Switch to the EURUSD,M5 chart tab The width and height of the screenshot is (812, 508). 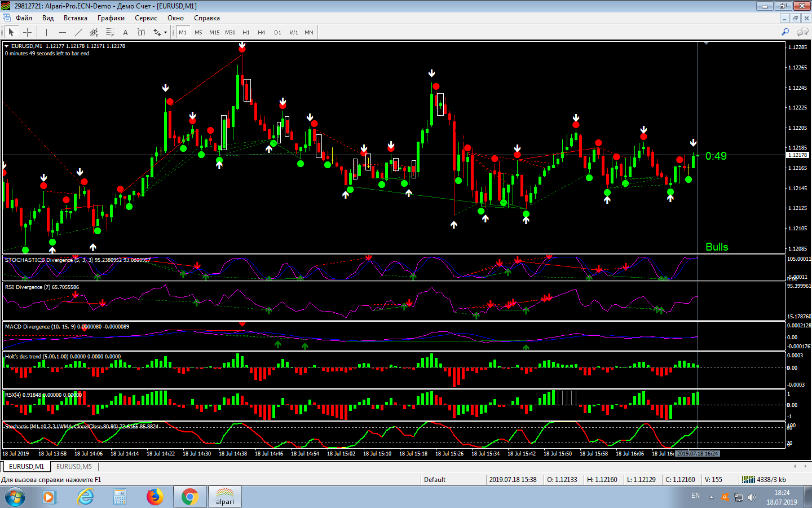pyautogui.click(x=74, y=467)
